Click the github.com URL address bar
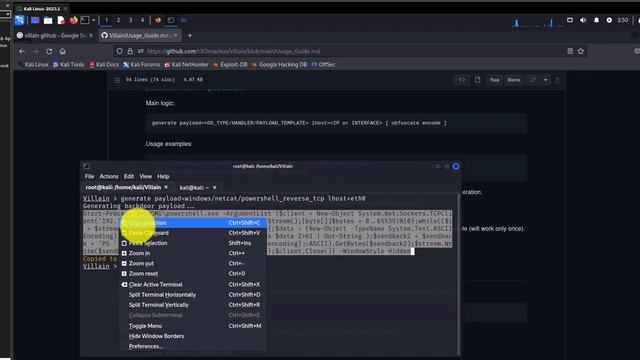 click(x=351, y=51)
